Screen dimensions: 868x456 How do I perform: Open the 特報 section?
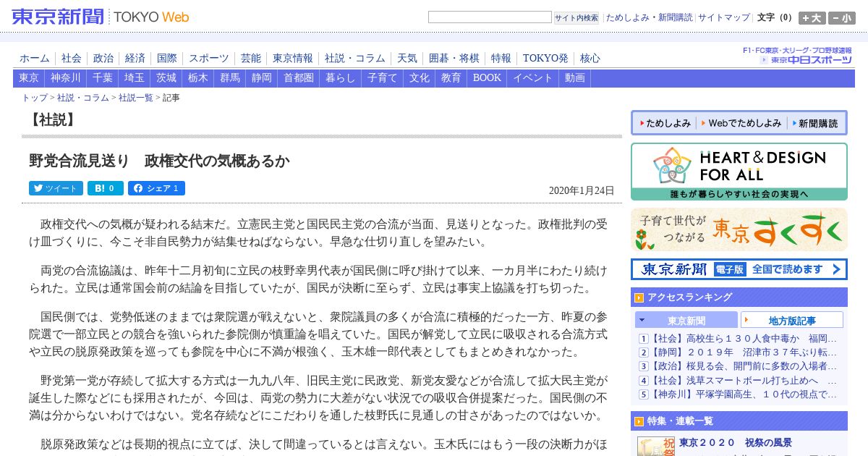click(501, 58)
